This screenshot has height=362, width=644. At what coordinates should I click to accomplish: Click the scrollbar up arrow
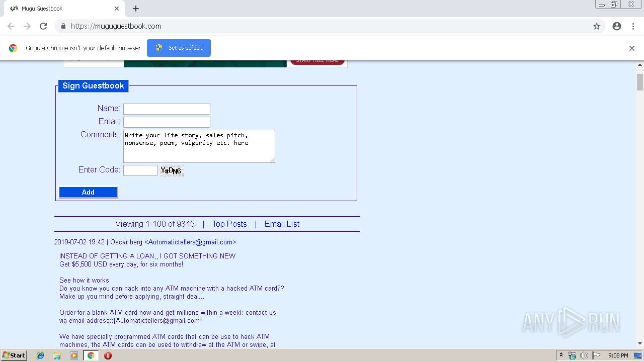(x=640, y=65)
